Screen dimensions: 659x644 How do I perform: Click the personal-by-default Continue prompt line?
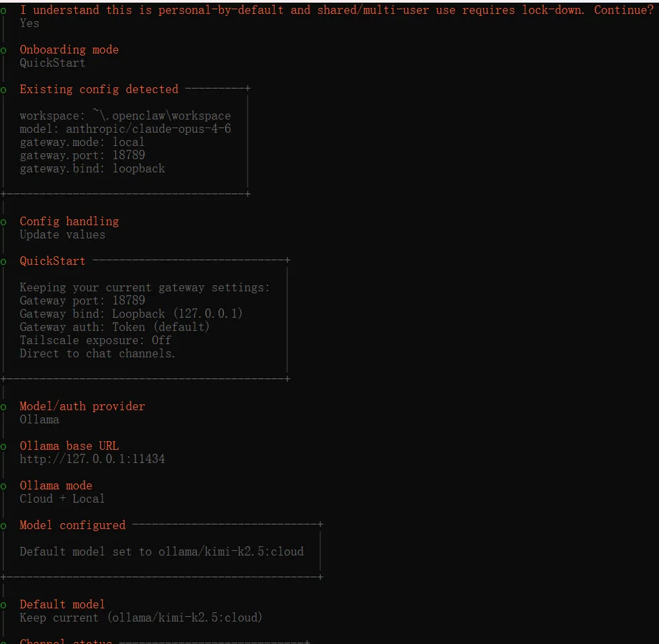[x=337, y=10]
